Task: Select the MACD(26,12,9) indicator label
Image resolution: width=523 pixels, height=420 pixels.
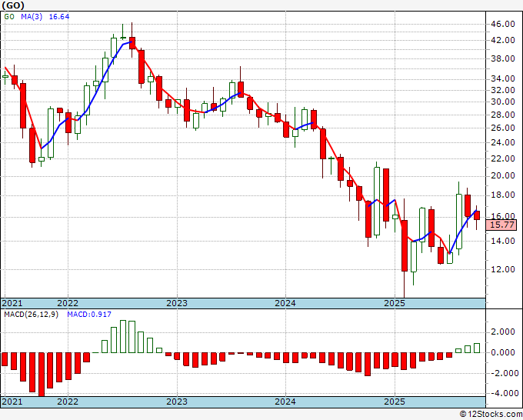Action: 31,315
